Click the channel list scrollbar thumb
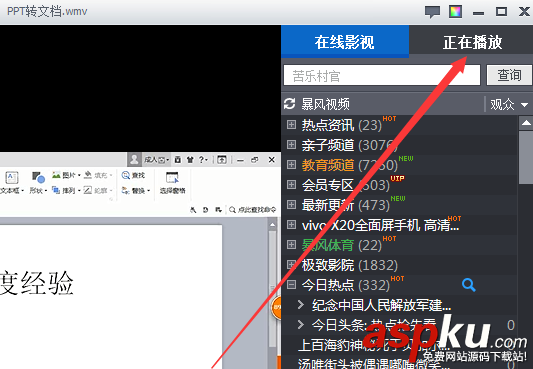Image resolution: width=533 pixels, height=369 pixels. tap(526, 157)
